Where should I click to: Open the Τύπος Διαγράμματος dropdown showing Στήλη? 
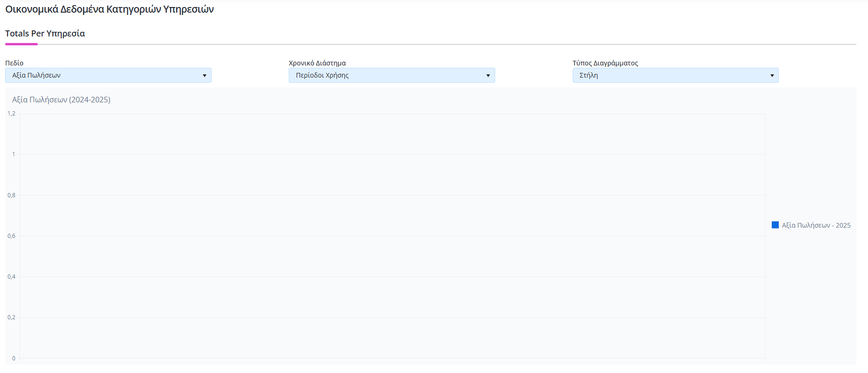tap(675, 75)
